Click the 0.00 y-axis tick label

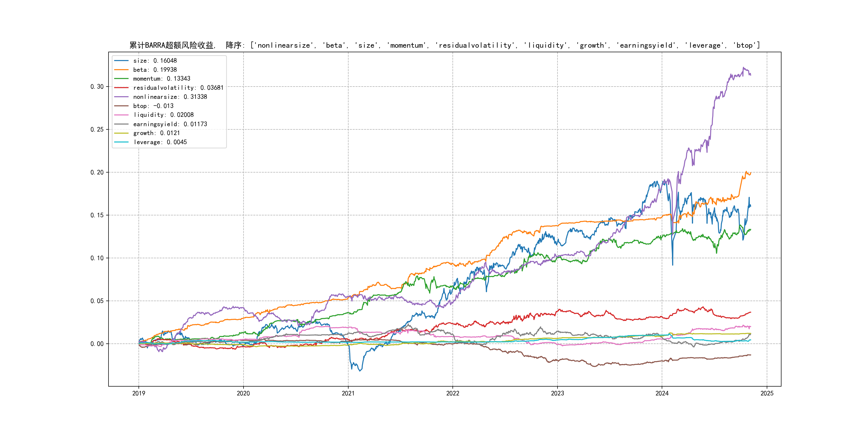97,344
